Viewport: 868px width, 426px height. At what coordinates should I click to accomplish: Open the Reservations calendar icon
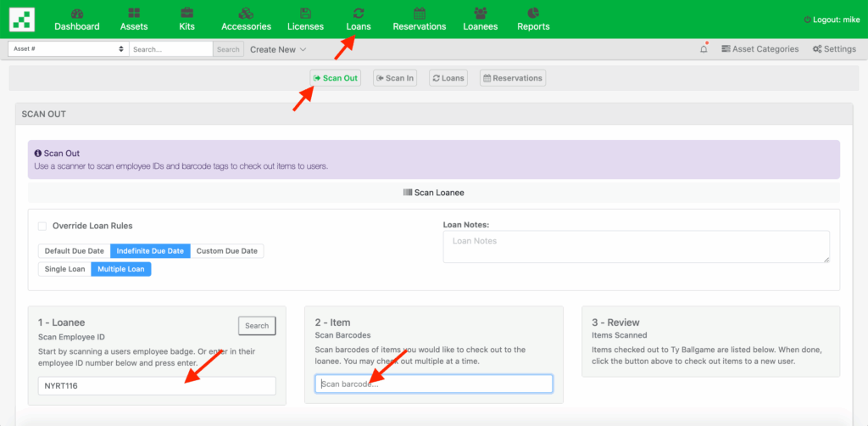tap(419, 14)
